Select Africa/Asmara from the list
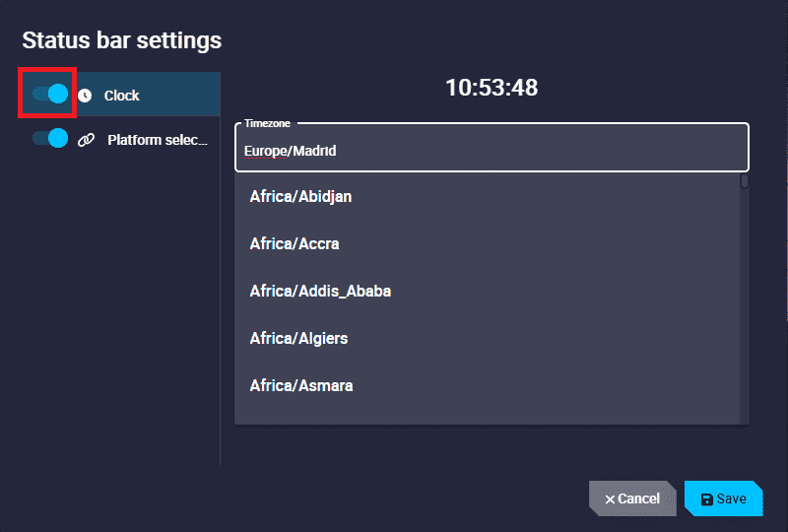The height and width of the screenshot is (532, 788). [x=301, y=386]
